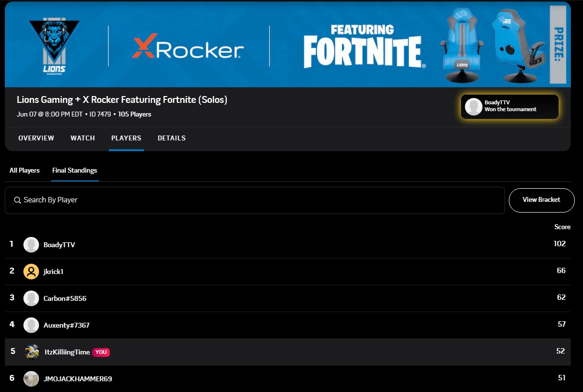The image size is (583, 392).
Task: Click the BoadyTTV won tournament banner
Action: point(509,107)
